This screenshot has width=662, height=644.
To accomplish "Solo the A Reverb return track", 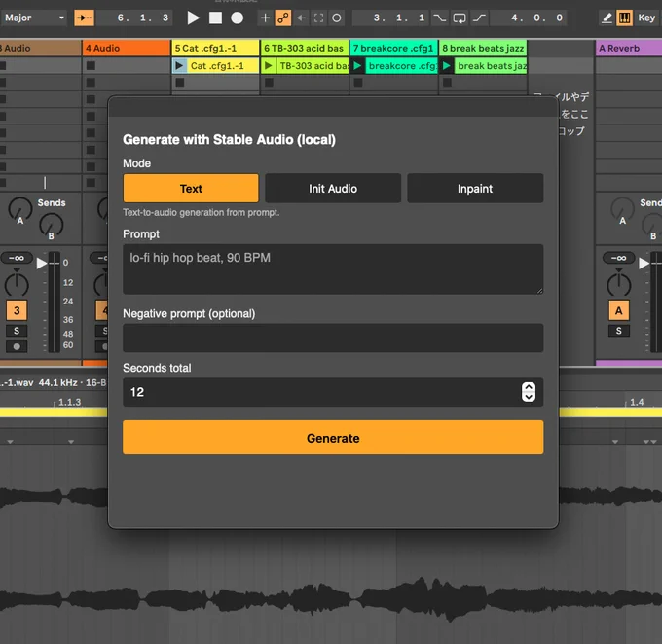I will point(619,331).
